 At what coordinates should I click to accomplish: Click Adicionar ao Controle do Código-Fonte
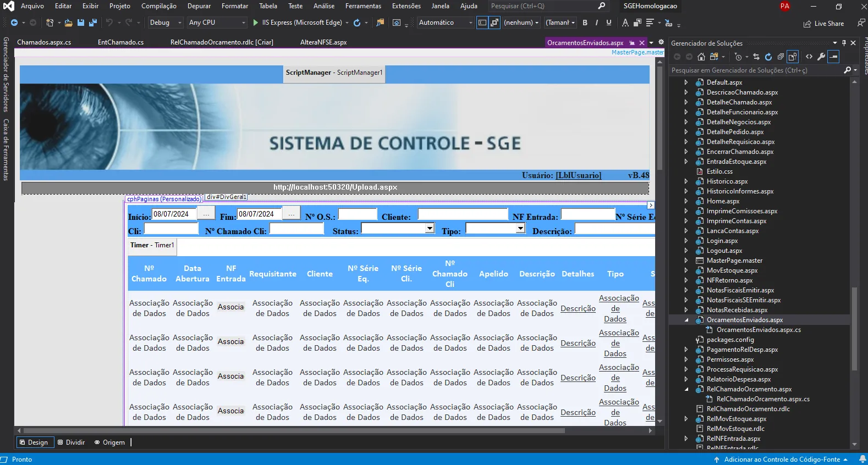pyautogui.click(x=782, y=460)
